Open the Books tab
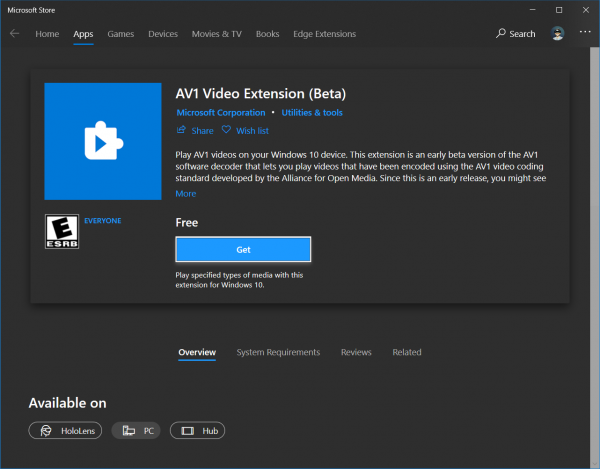The height and width of the screenshot is (469, 600). pos(267,34)
